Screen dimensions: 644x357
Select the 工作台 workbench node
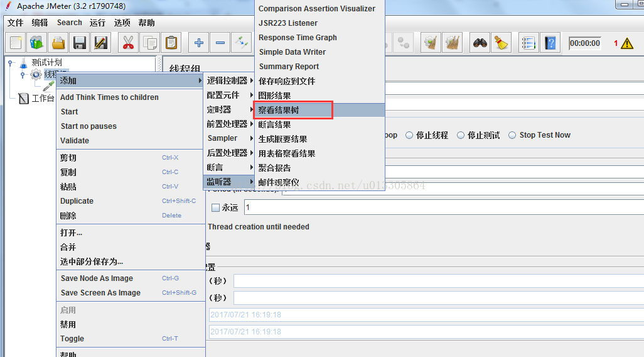(36, 98)
